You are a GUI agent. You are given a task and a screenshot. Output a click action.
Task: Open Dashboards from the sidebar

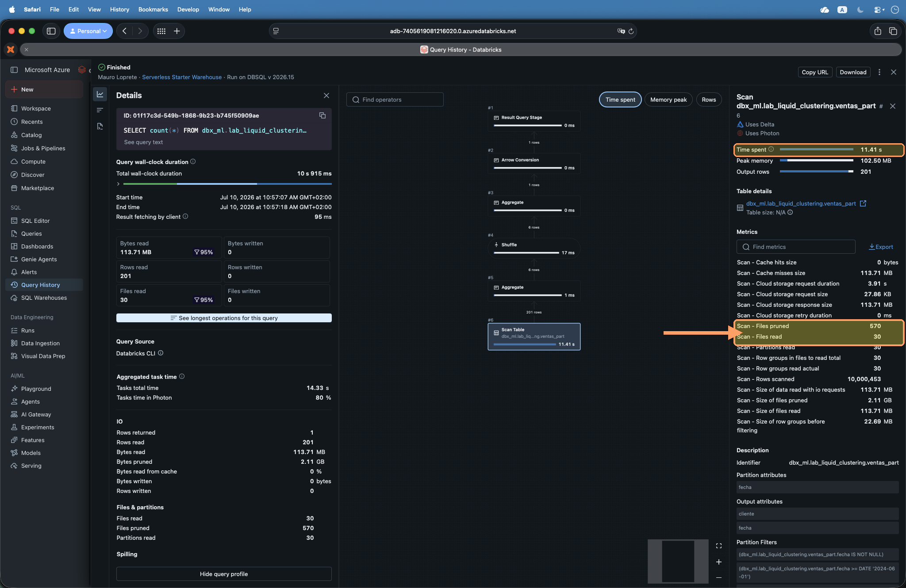click(x=37, y=246)
